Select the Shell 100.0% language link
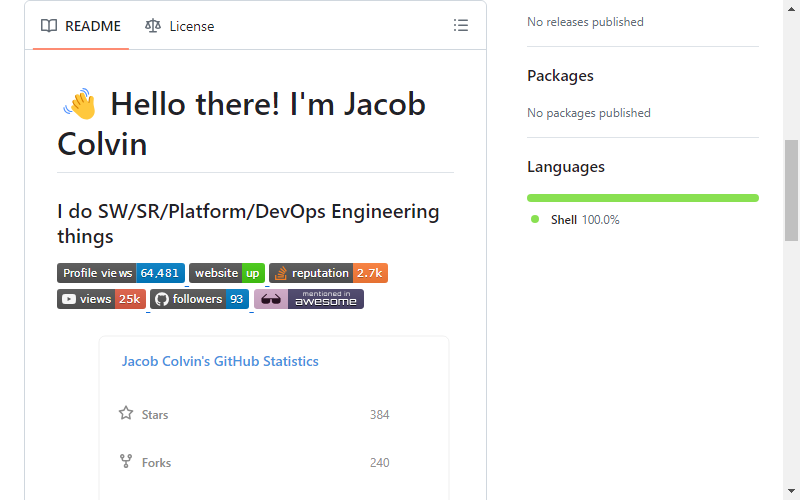Viewport: 800px width, 500px height. pos(585,220)
